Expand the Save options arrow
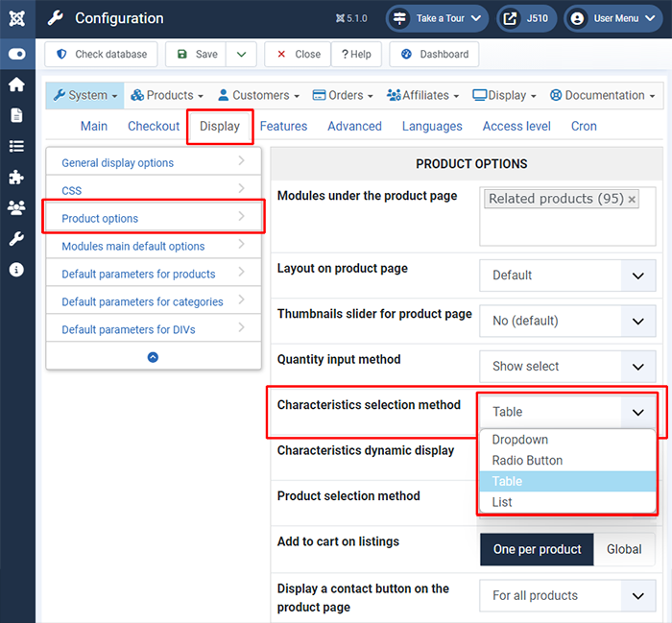The image size is (672, 623). click(241, 54)
